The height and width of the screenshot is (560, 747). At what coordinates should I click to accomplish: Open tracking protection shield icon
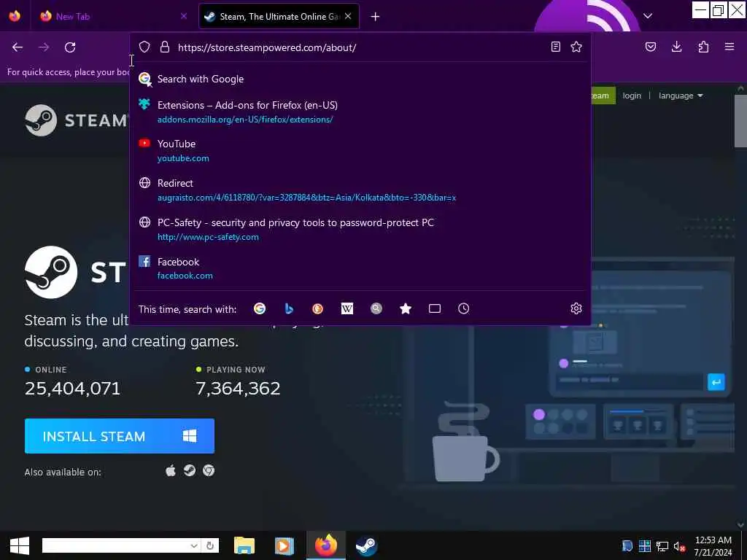(144, 47)
